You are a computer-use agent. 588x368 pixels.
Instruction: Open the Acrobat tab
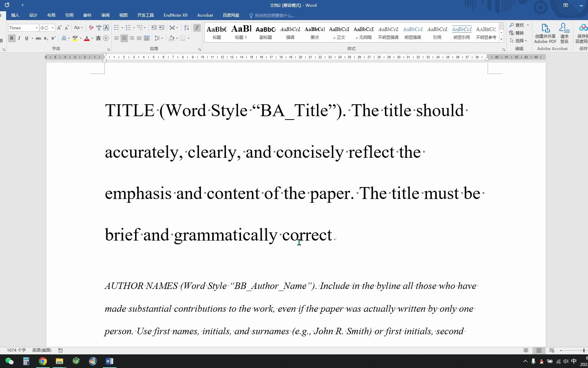pos(205,15)
